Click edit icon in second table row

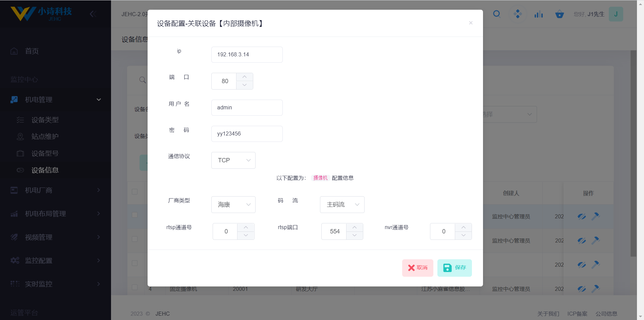click(582, 241)
